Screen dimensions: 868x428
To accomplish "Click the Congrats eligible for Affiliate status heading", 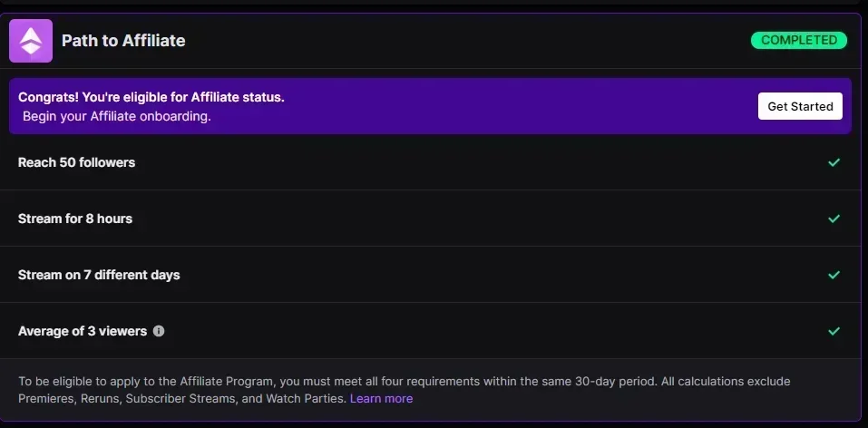I will click(151, 97).
